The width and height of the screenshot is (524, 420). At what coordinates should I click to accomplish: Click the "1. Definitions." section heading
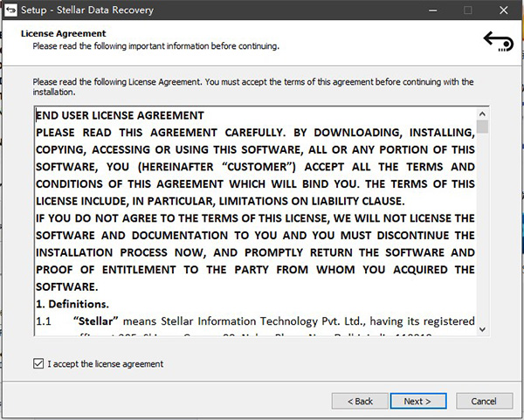(x=72, y=304)
